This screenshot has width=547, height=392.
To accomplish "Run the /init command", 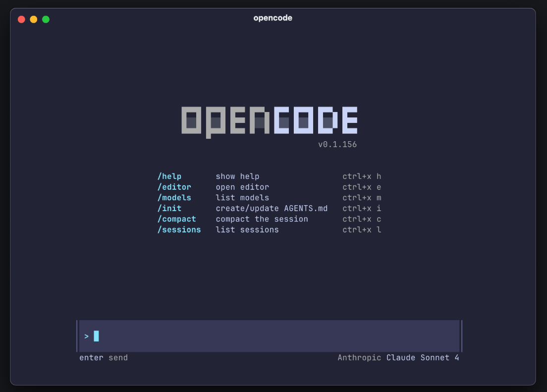I will 169,209.
